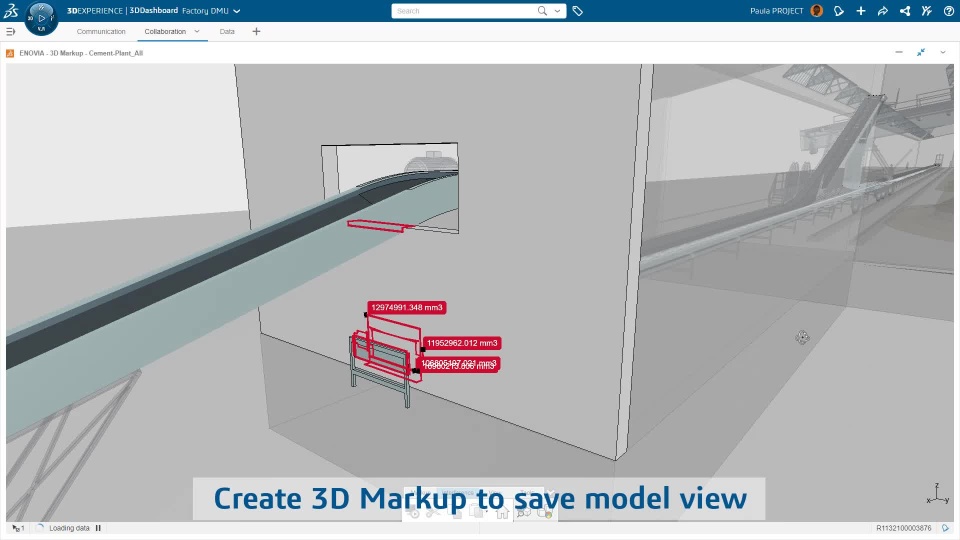Screen dimensions: 960x540
Task: Click the share arrow icon
Action: tap(883, 11)
